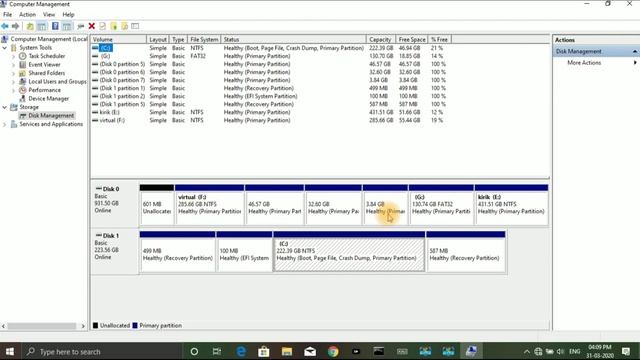Collapse the Storage tree node
The image size is (640, 360).
[5, 107]
